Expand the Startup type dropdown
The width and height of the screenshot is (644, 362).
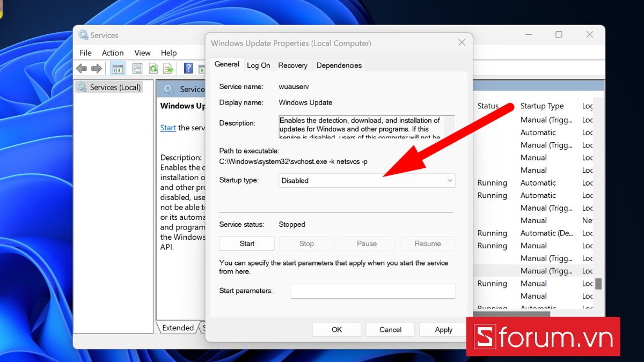367,181
